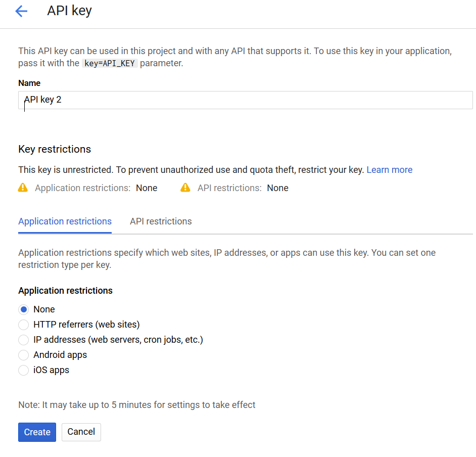This screenshot has height=457, width=476.
Task: Cancel the API key creation
Action: 81,432
